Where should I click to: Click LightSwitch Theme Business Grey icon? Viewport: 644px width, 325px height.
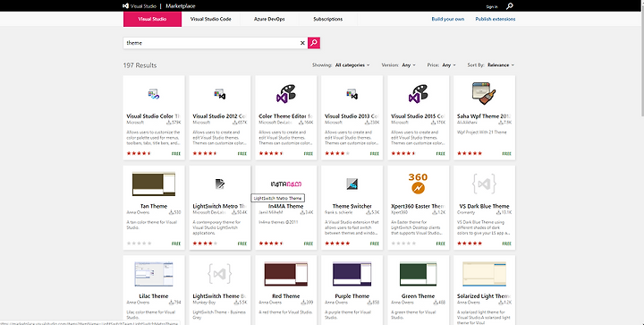pos(220,274)
